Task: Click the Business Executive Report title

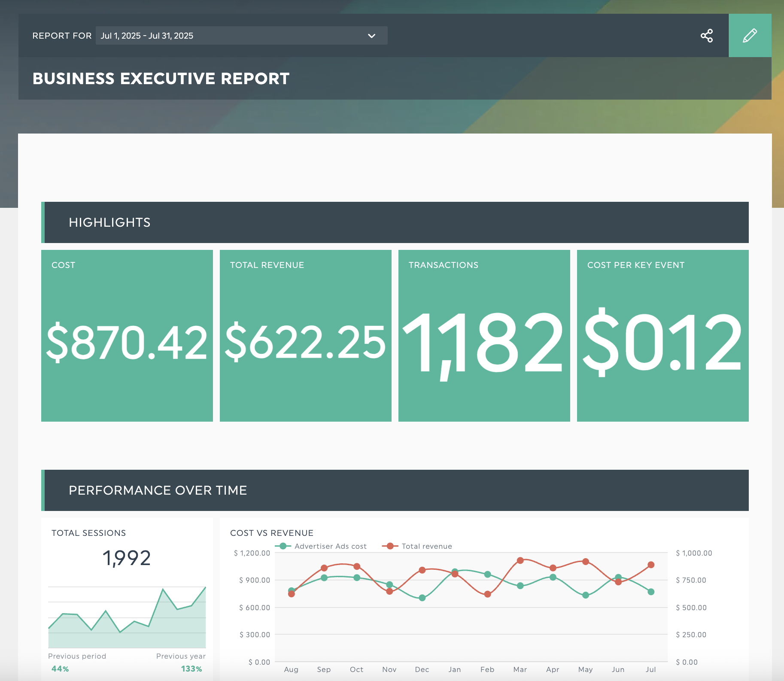Action: 161,79
